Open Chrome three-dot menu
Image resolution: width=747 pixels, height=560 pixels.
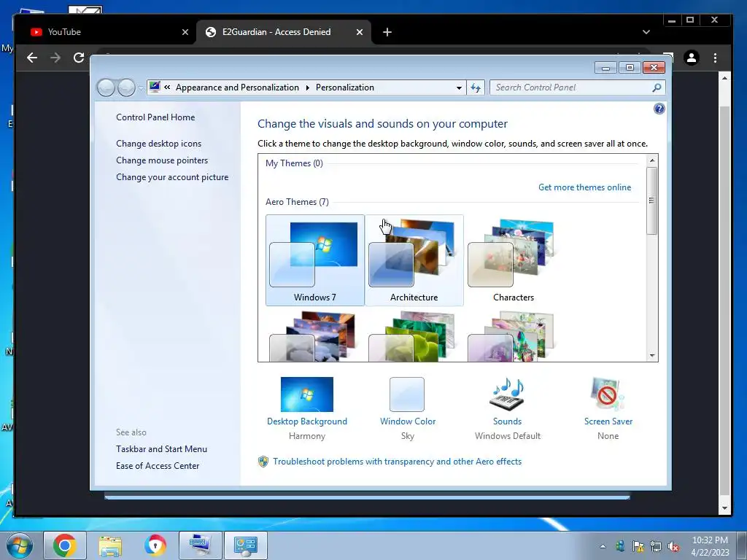[715, 58]
